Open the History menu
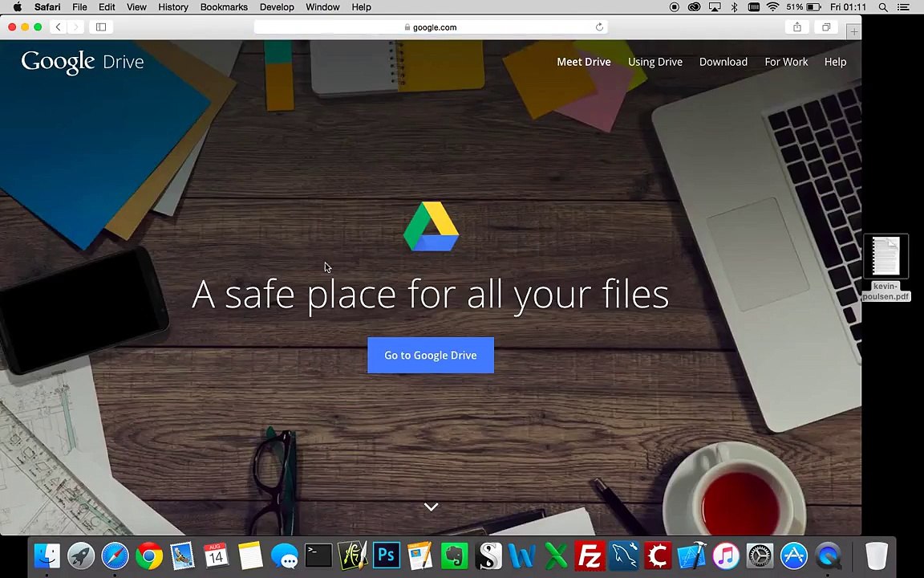 click(173, 7)
